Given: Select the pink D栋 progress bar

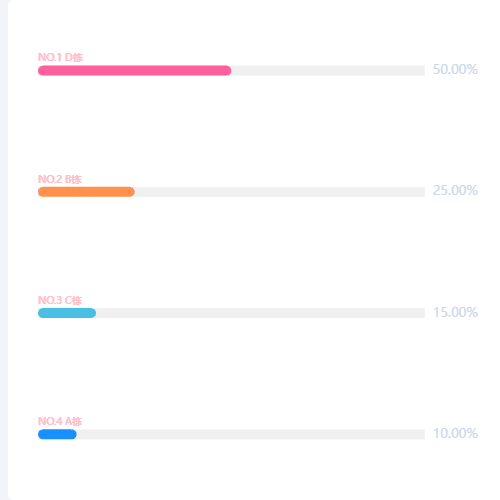Looking at the screenshot, I should point(135,71).
